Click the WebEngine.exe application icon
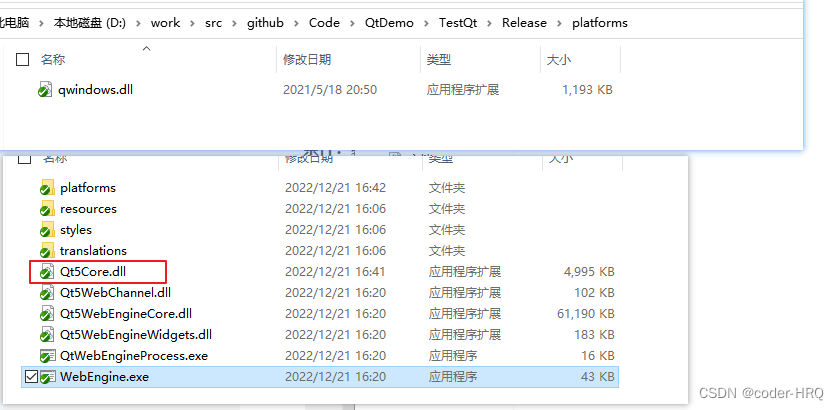839x410 pixels. 48,377
